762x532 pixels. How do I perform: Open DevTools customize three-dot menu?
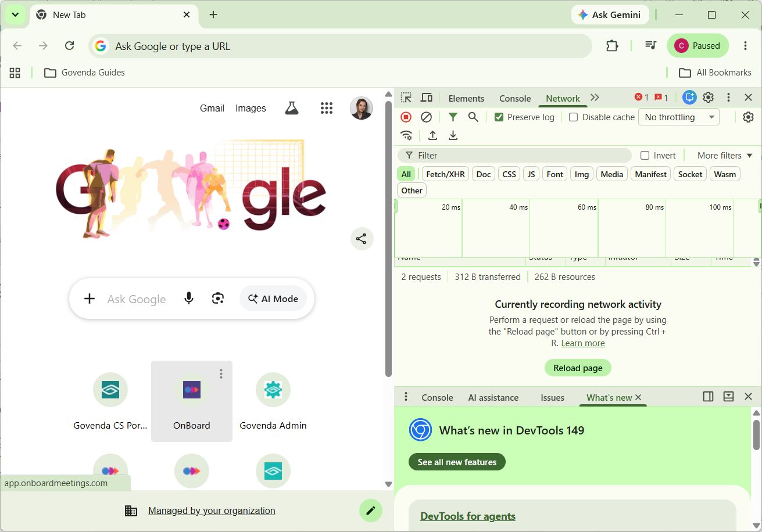click(x=728, y=98)
